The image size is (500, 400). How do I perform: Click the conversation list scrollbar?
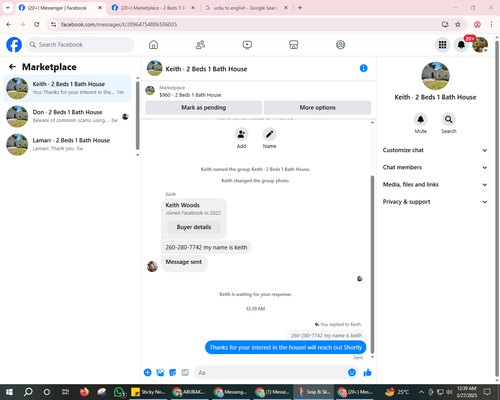pyautogui.click(x=137, y=115)
